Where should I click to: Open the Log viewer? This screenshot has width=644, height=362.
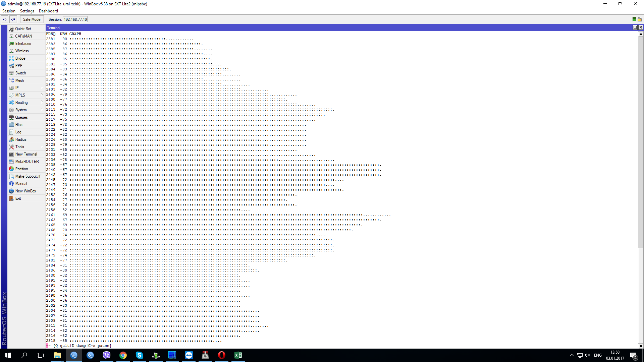[x=18, y=132]
